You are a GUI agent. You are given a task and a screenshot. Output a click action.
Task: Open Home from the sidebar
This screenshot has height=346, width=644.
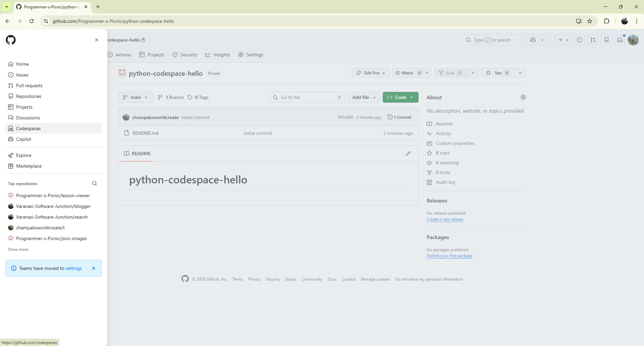pos(54,64)
